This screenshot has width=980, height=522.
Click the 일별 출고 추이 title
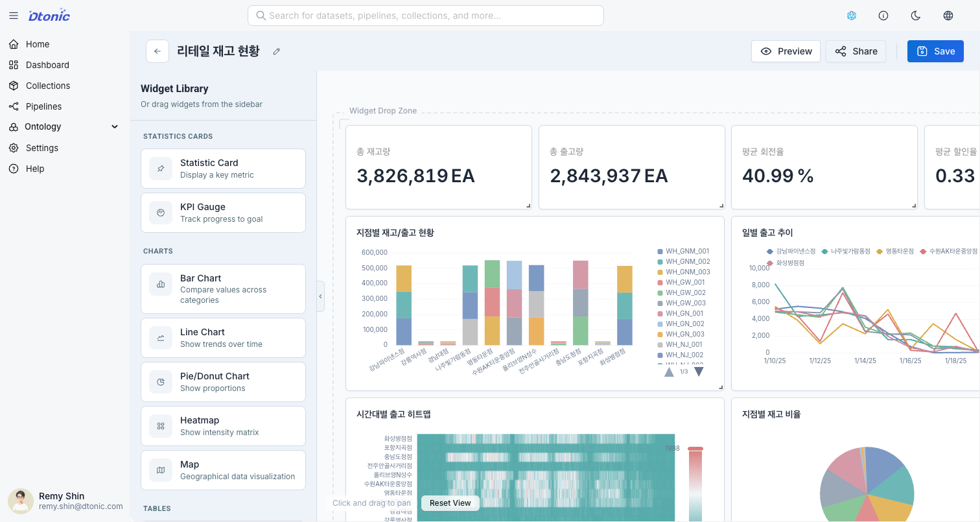coord(767,232)
